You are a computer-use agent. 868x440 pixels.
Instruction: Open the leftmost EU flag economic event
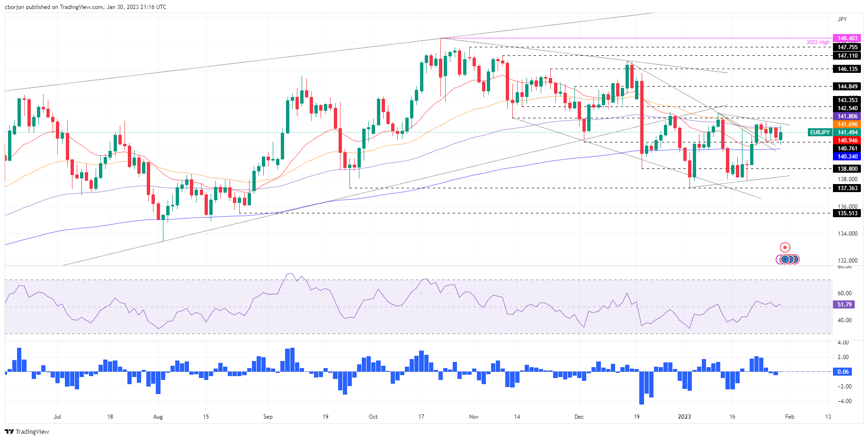click(786, 259)
